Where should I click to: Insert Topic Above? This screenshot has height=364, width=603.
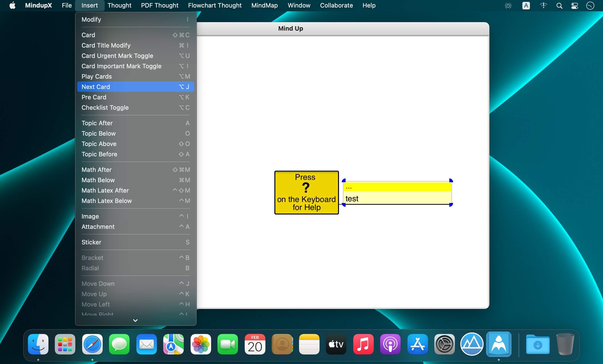click(136, 144)
